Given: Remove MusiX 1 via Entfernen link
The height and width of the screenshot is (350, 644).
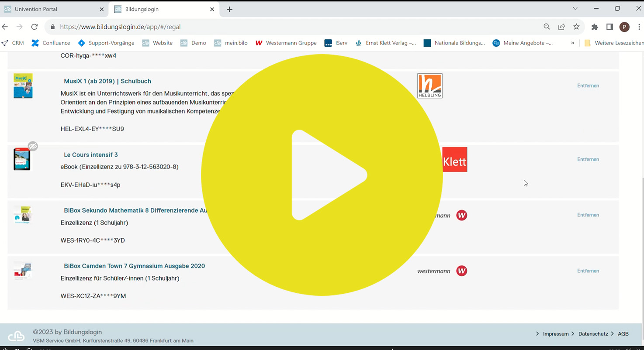Looking at the screenshot, I should coord(588,86).
